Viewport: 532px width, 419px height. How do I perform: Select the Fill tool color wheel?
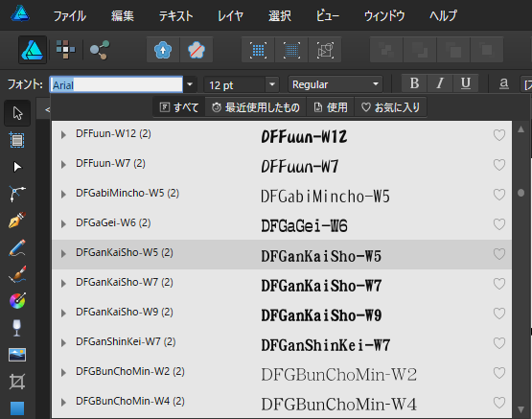point(17,301)
